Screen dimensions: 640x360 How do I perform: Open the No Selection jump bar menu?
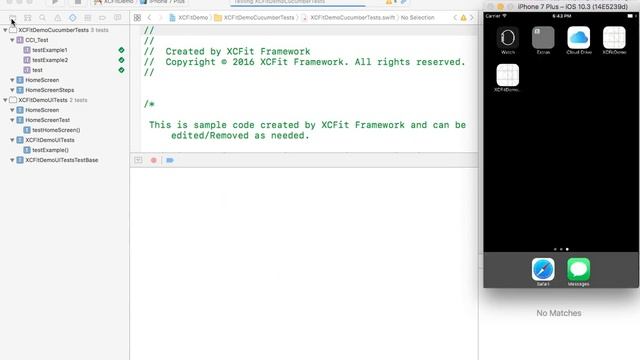click(x=417, y=18)
